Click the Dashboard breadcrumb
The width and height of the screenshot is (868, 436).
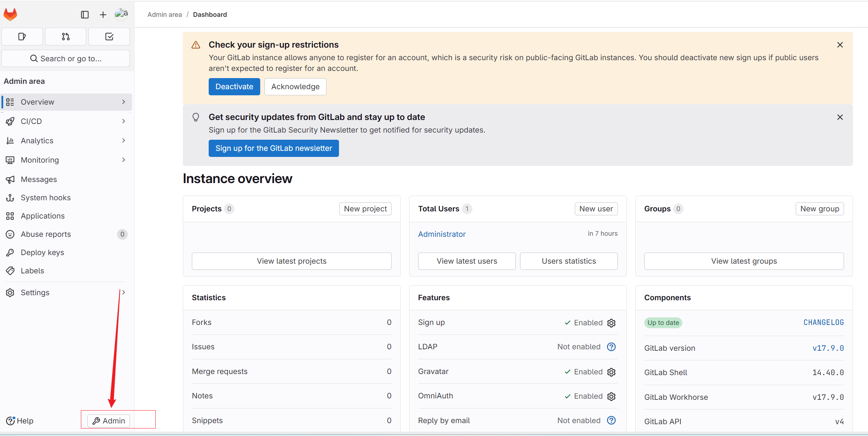tap(210, 15)
